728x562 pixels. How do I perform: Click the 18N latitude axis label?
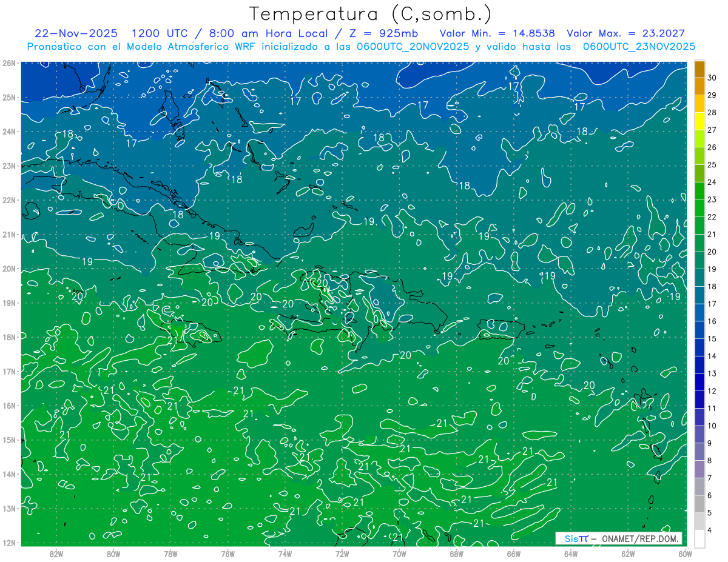click(8, 337)
